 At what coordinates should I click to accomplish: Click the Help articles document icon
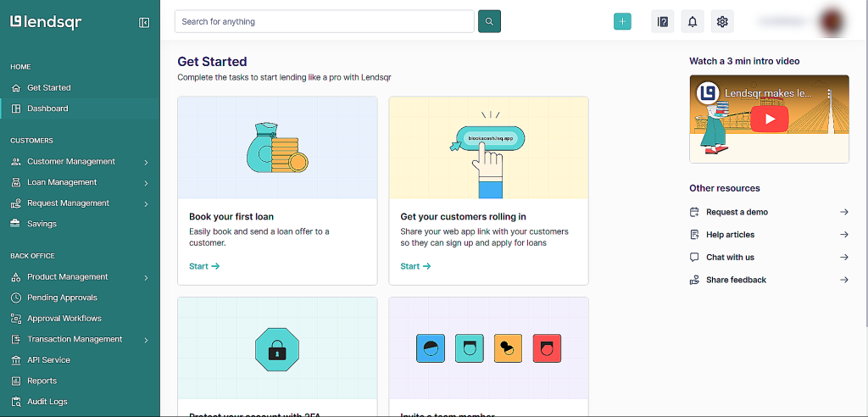(x=694, y=235)
